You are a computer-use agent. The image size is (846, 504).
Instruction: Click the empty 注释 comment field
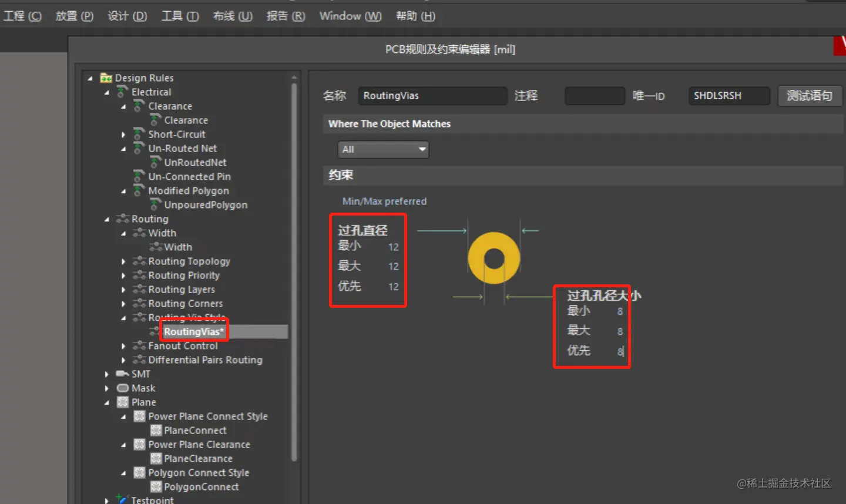595,96
